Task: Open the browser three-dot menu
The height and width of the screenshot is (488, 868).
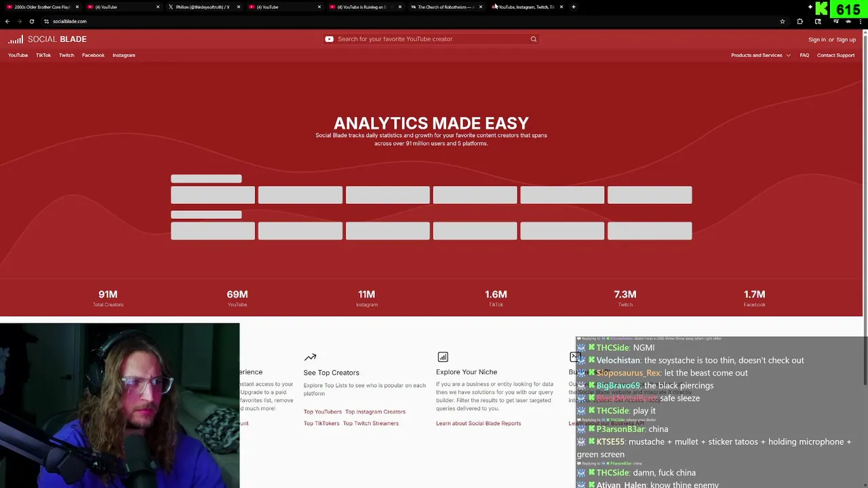Action: pos(862,22)
